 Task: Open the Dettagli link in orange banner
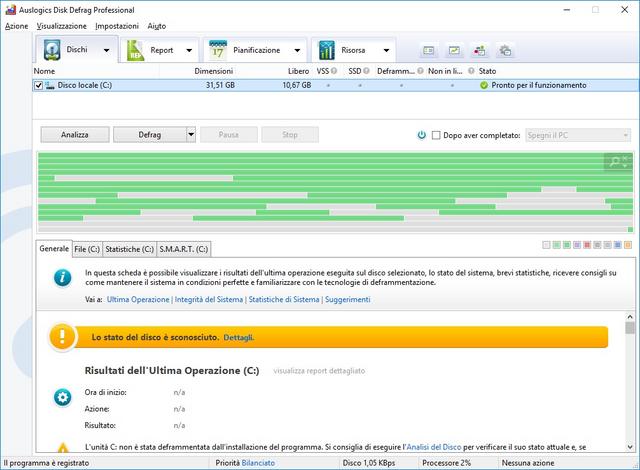(x=239, y=337)
